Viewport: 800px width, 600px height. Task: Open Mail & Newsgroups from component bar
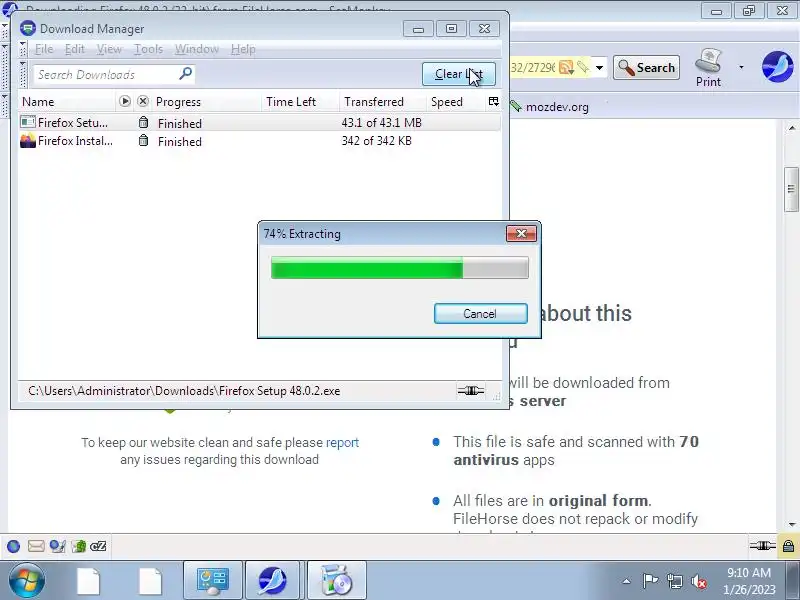click(x=36, y=546)
